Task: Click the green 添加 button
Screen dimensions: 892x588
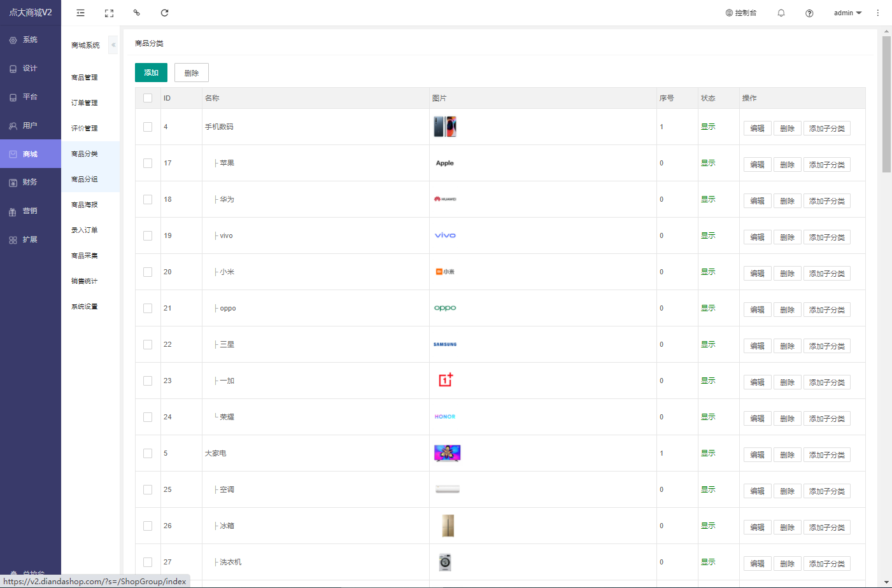Action: pyautogui.click(x=151, y=73)
